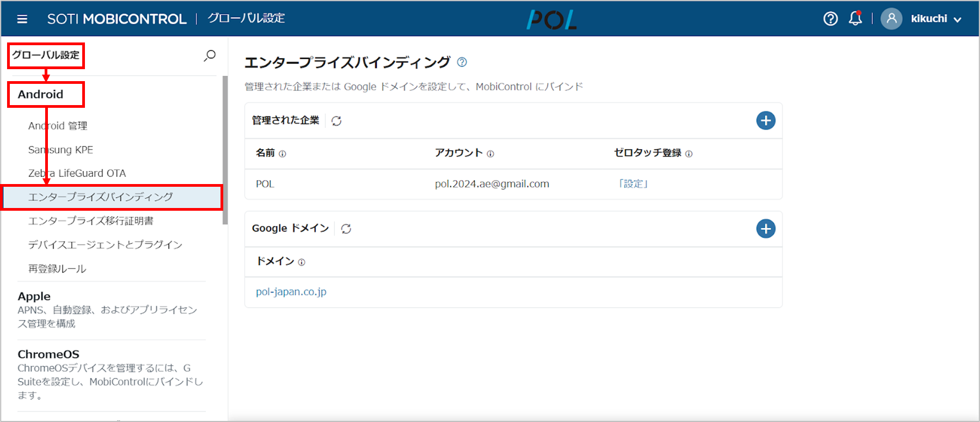
Task: Open the「設定」zero-touch link
Action: [x=633, y=184]
